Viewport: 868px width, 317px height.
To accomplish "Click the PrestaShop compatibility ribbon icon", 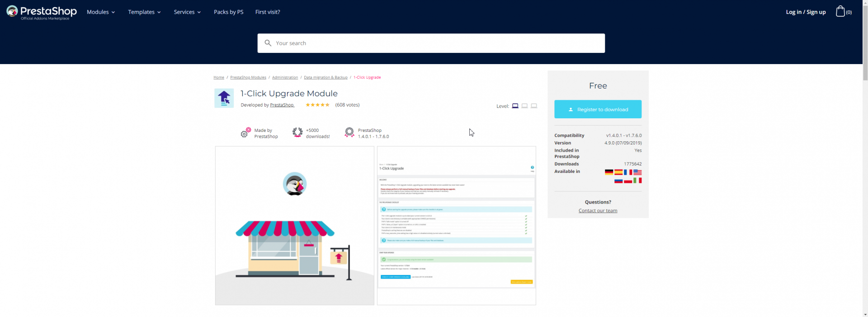I will (349, 132).
